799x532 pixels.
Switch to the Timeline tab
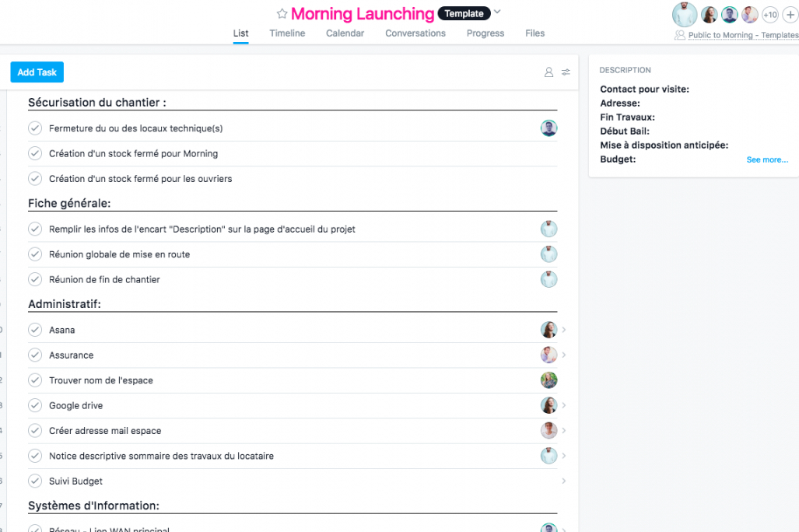(x=287, y=33)
